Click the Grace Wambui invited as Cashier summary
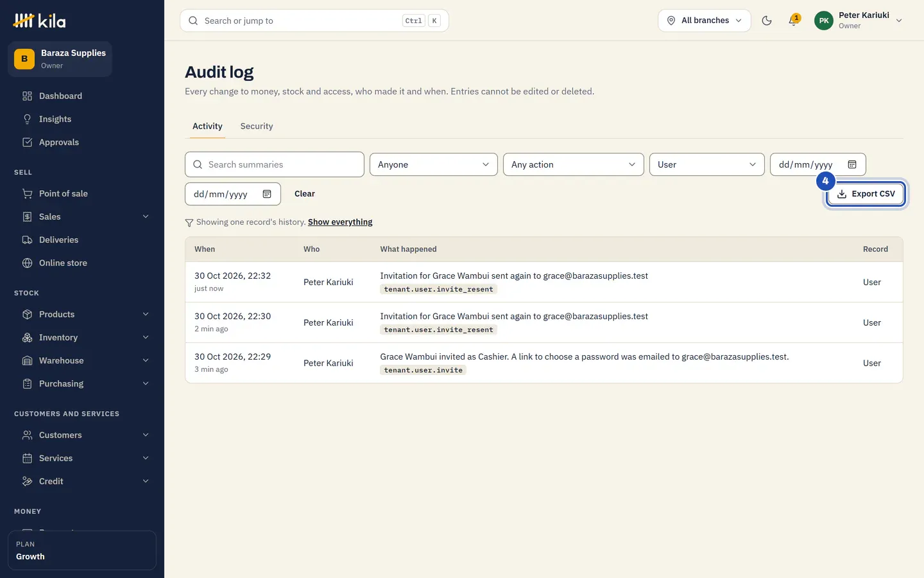Image resolution: width=924 pixels, height=578 pixels. (585, 356)
